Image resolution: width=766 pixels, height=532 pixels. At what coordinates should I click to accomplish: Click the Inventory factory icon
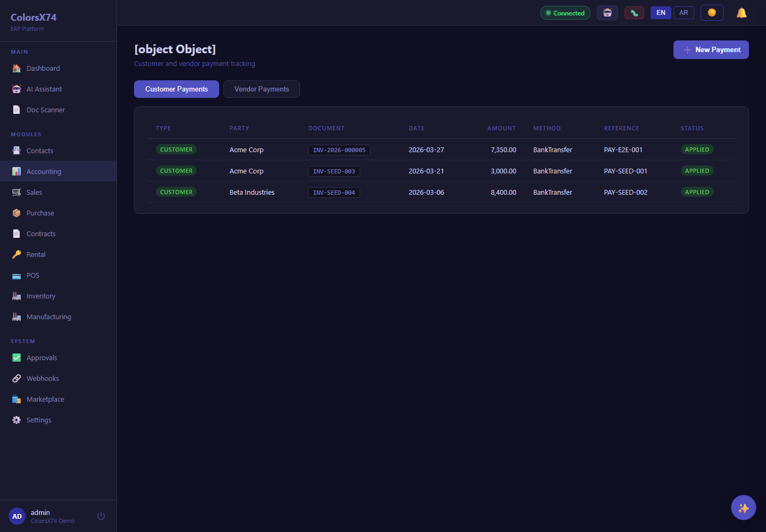click(x=16, y=296)
